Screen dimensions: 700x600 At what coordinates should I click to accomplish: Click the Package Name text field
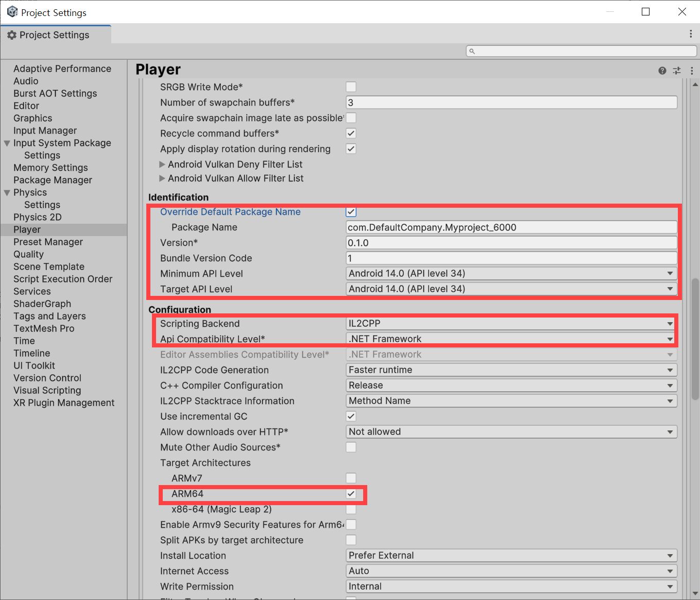[x=511, y=227]
